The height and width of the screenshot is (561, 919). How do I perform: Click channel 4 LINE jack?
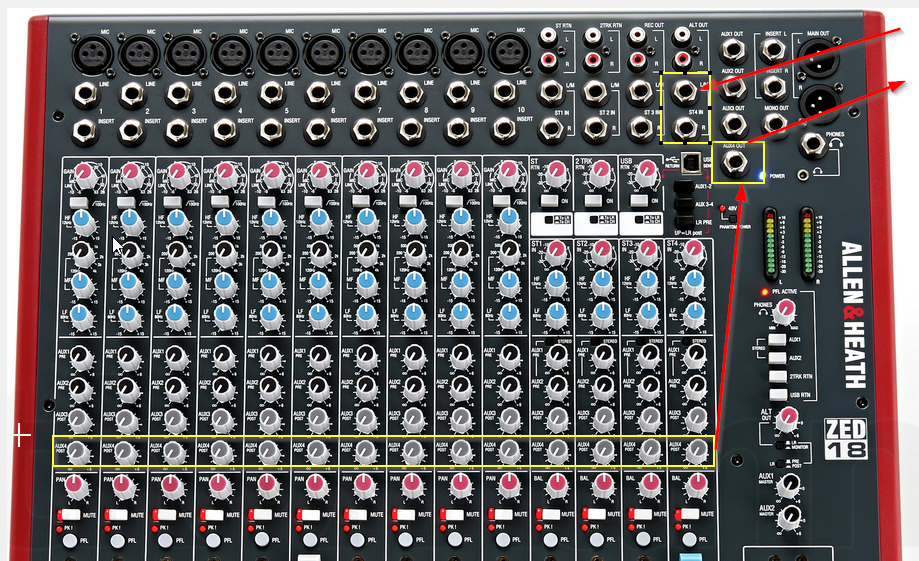coord(225,93)
